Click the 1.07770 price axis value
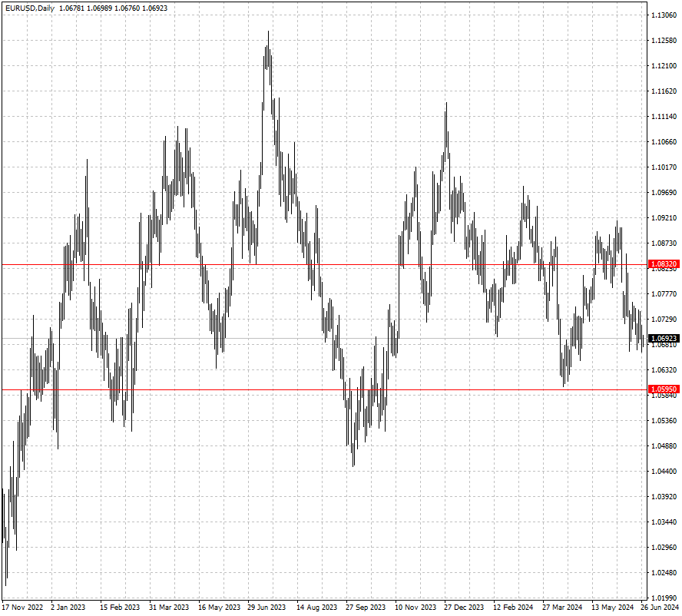Viewport: 682px width, 616px height. (x=664, y=293)
